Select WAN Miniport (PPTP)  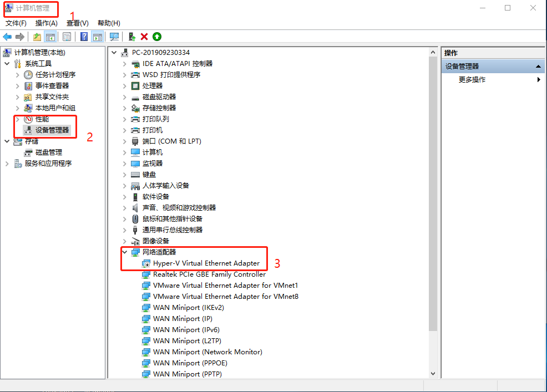pyautogui.click(x=188, y=374)
